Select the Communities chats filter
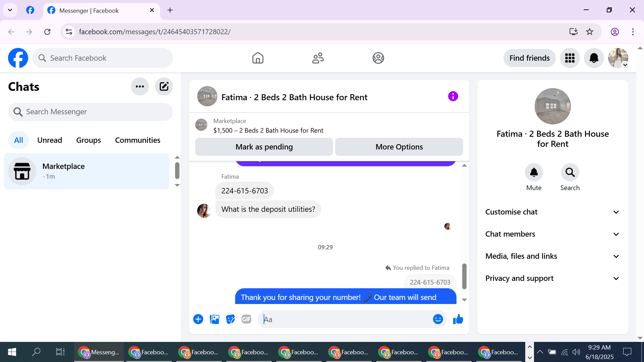644x362 pixels. (x=138, y=140)
